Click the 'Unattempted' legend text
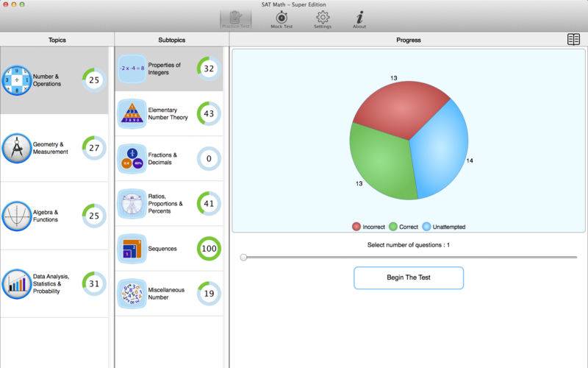 [x=449, y=227]
